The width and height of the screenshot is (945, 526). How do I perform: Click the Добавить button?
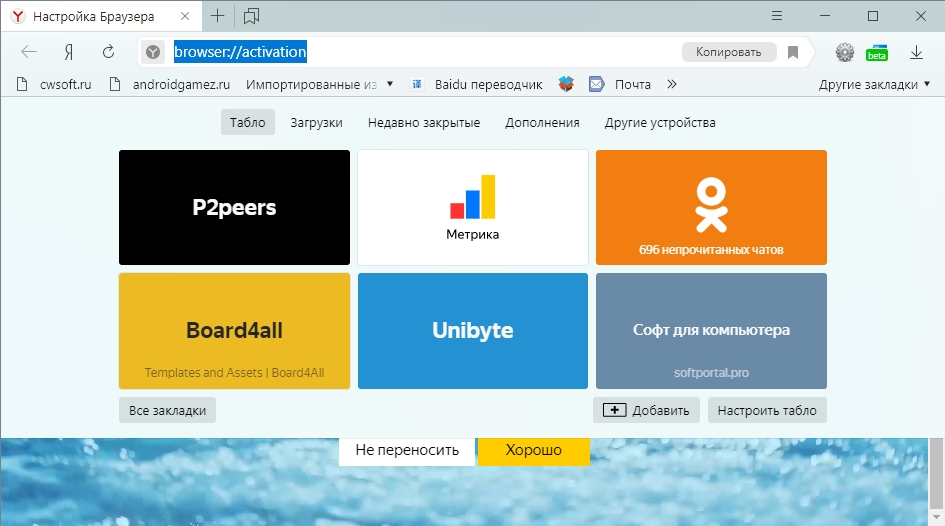pyautogui.click(x=646, y=410)
